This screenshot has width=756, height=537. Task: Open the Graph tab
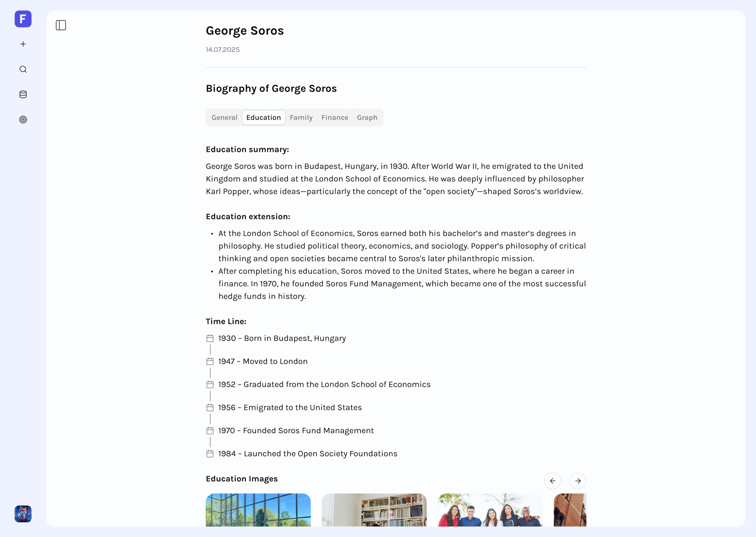click(x=367, y=117)
